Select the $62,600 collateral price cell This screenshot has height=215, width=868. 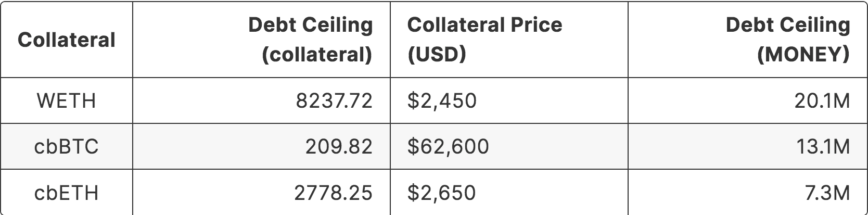448,147
